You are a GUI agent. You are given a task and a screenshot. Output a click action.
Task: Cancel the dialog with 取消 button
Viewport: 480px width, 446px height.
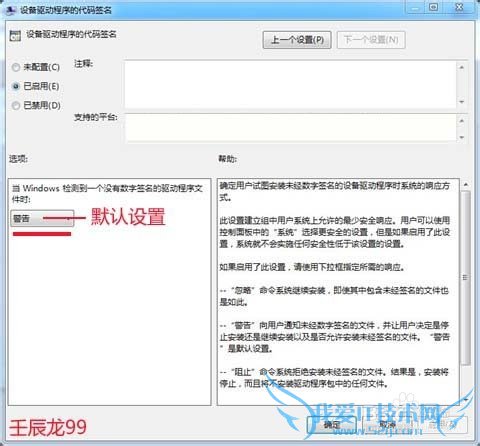388,425
